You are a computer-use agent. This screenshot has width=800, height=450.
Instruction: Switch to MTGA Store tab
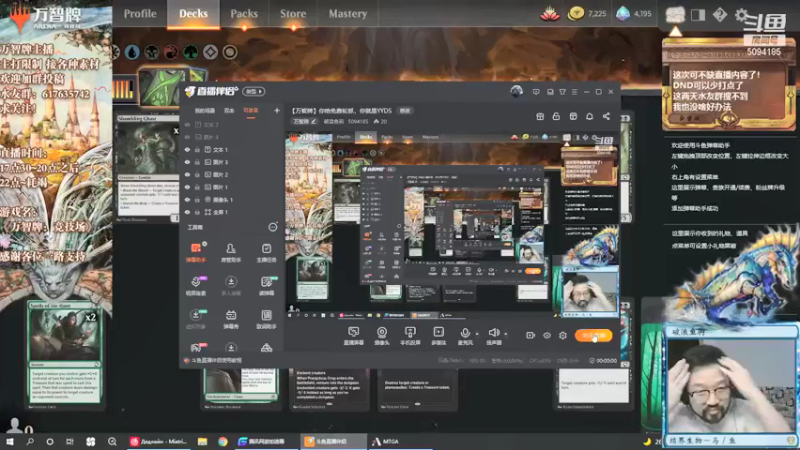(x=293, y=14)
